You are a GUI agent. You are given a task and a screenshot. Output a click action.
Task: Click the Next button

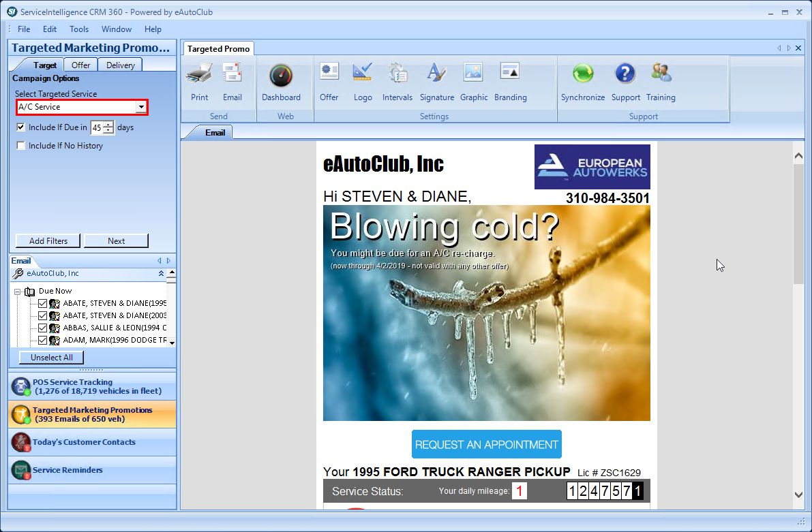pyautogui.click(x=116, y=240)
